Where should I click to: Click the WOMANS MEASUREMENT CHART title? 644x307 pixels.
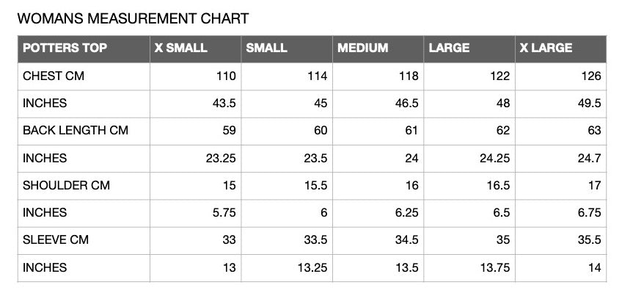click(133, 18)
